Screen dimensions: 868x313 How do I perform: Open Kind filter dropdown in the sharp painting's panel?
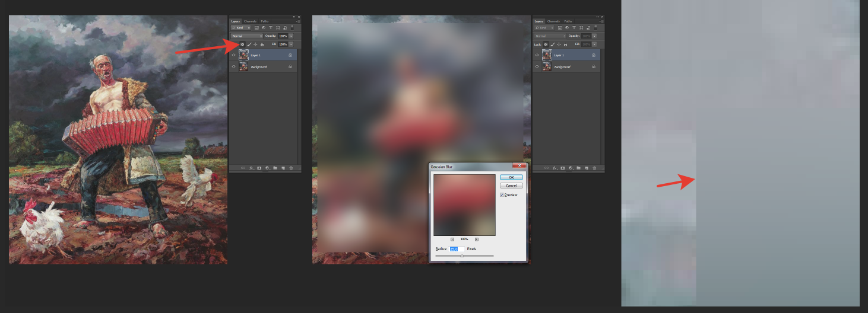tap(241, 28)
